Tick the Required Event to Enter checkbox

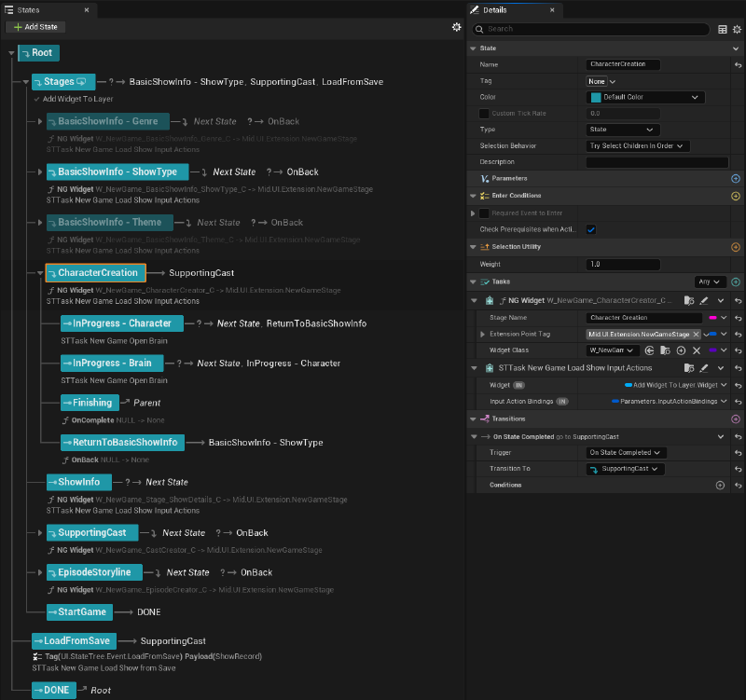(484, 213)
